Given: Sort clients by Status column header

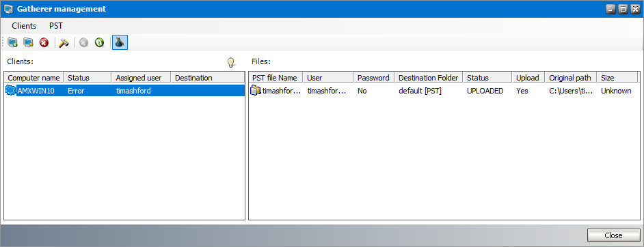Looking at the screenshot, I should pos(88,77).
